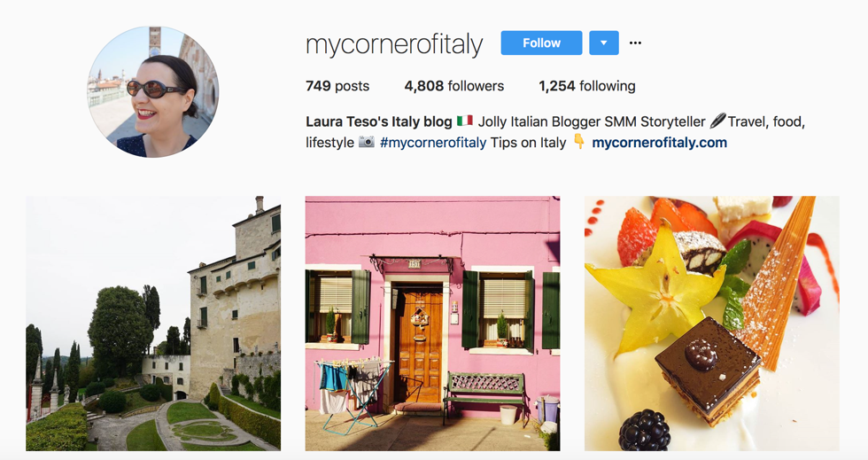View the 1,254 following list

(x=586, y=86)
